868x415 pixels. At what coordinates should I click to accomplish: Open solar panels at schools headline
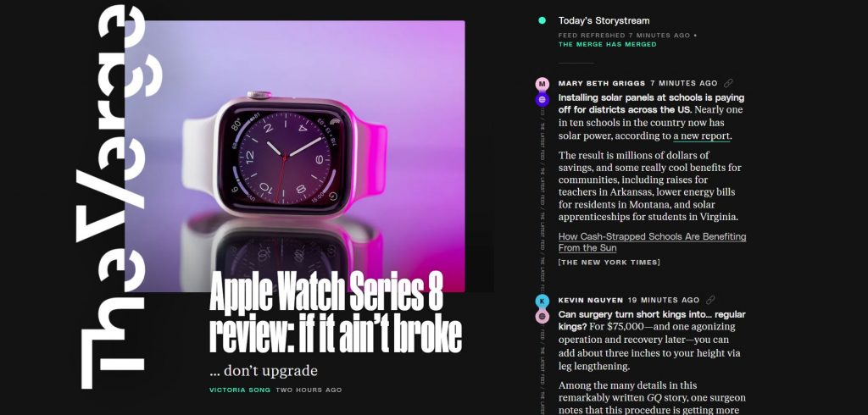[x=651, y=103]
